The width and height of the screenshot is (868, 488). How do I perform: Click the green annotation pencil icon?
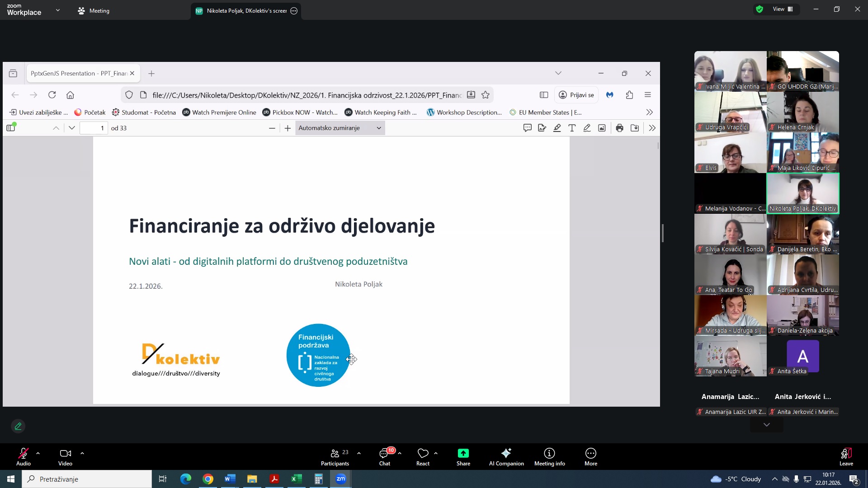coord(18,426)
